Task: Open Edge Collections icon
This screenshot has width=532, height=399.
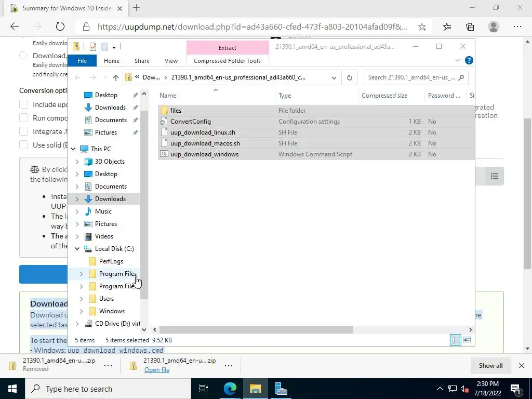Action: pyautogui.click(x=470, y=27)
